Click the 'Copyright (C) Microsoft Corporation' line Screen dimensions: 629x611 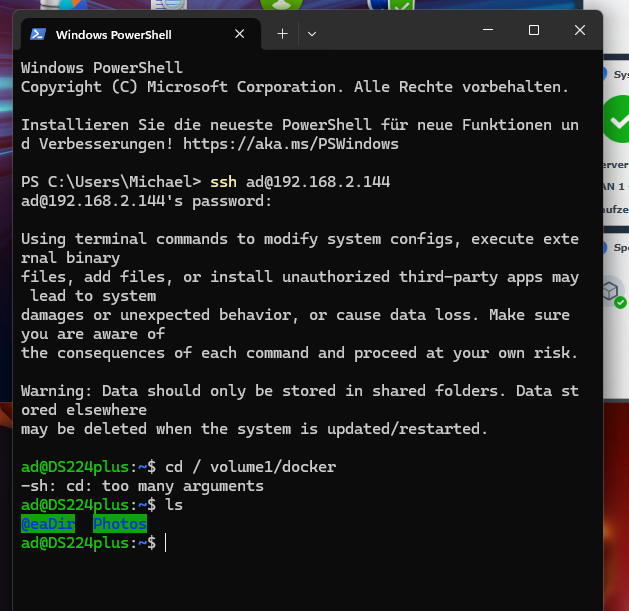295,87
